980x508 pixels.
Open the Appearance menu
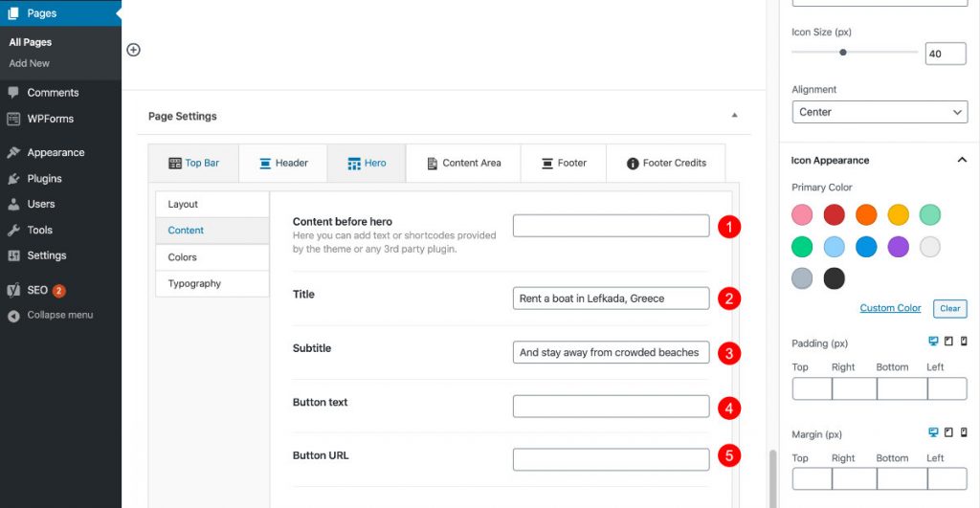(x=56, y=152)
